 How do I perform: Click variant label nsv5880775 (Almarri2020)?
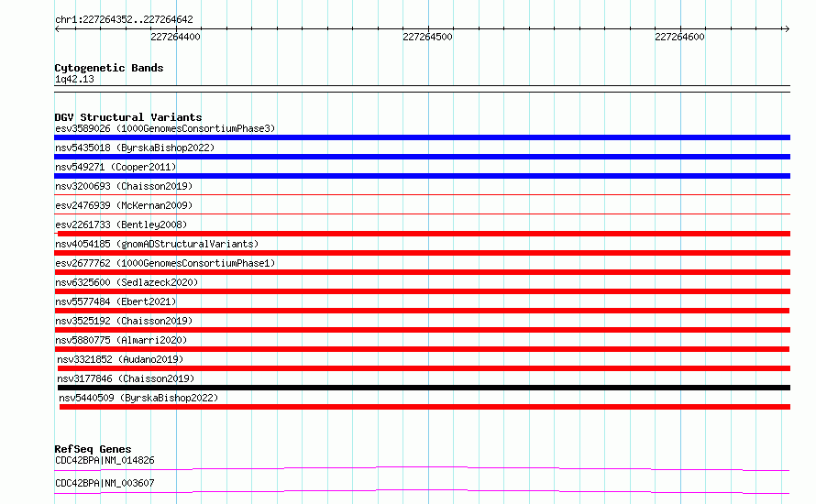pos(121,340)
